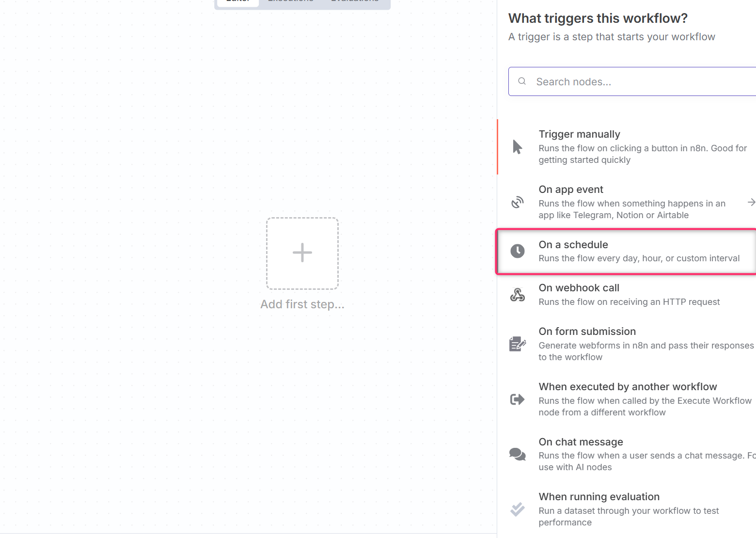
Task: Select When executed by another workflow title
Action: tap(628, 387)
